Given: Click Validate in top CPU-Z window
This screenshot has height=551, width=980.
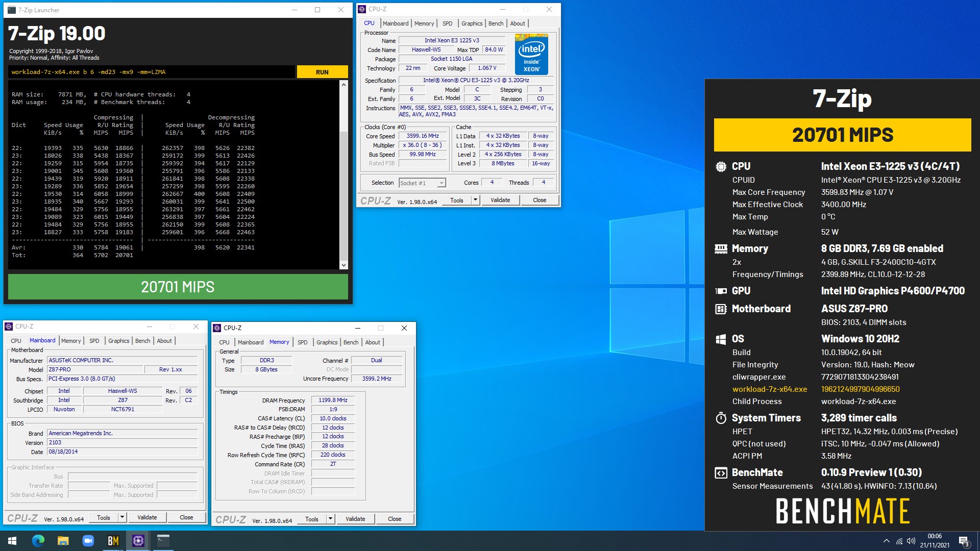Looking at the screenshot, I should [500, 200].
